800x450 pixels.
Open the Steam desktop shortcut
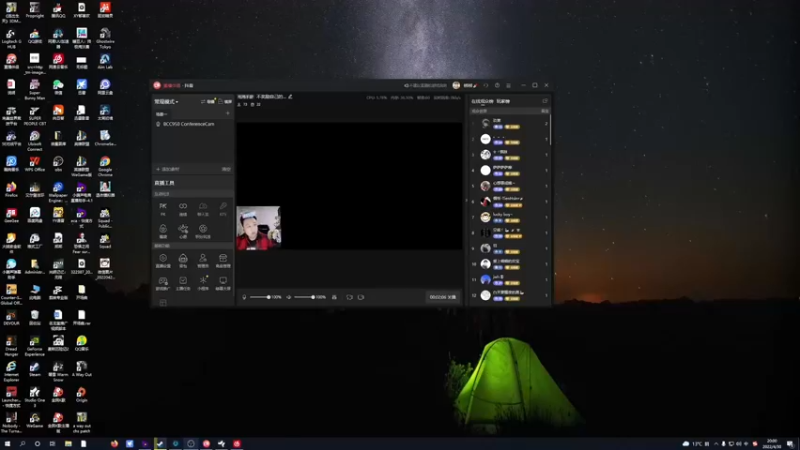point(35,369)
